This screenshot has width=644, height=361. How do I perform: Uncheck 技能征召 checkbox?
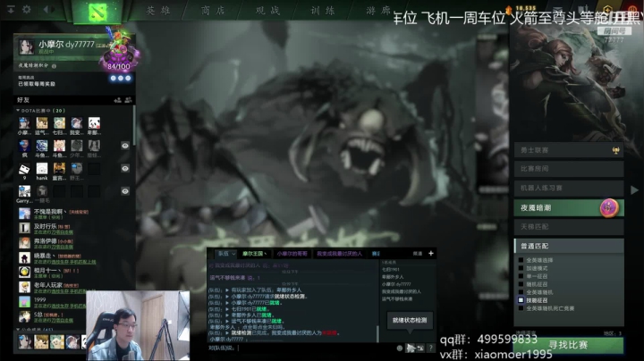point(521,300)
